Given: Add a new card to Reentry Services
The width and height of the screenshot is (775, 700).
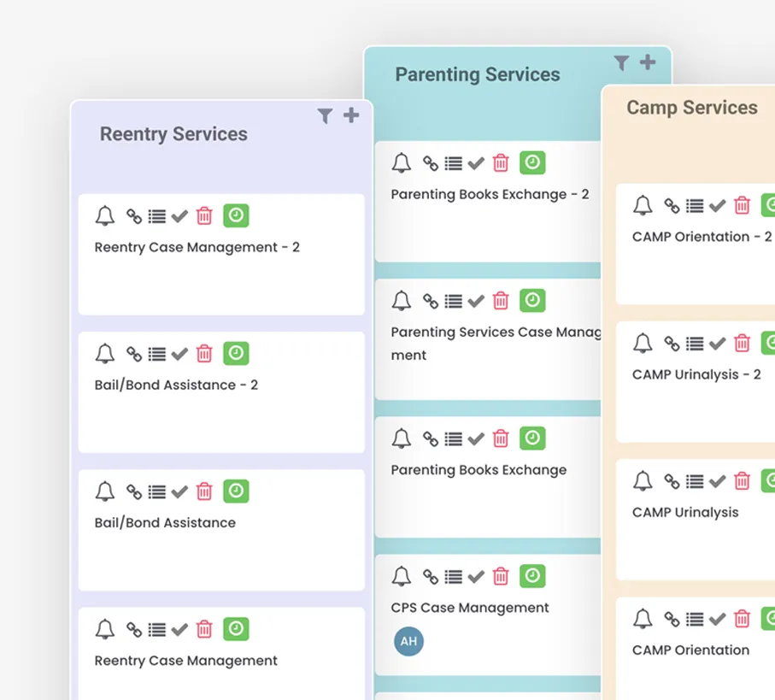Looking at the screenshot, I should coord(350,114).
